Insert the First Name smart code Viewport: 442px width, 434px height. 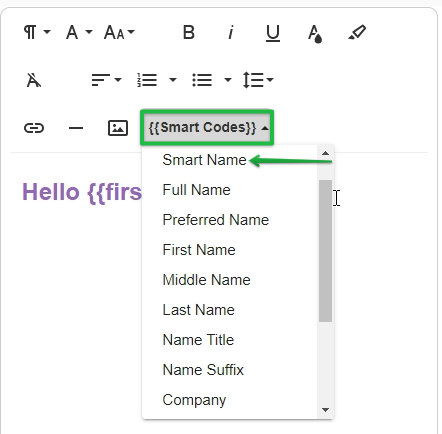199,250
